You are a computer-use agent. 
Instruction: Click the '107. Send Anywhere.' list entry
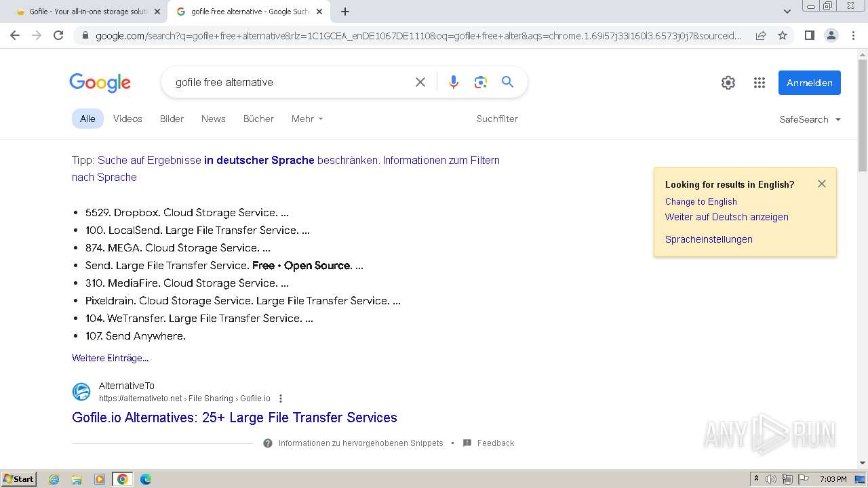[136, 335]
